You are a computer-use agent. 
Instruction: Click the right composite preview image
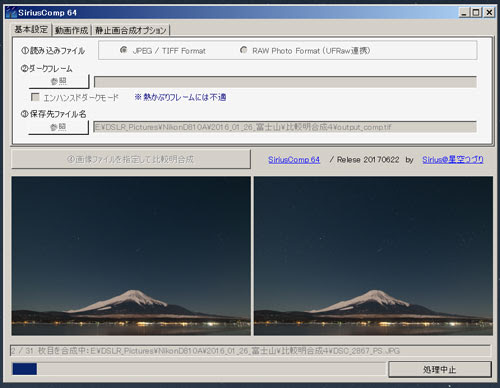(x=373, y=256)
